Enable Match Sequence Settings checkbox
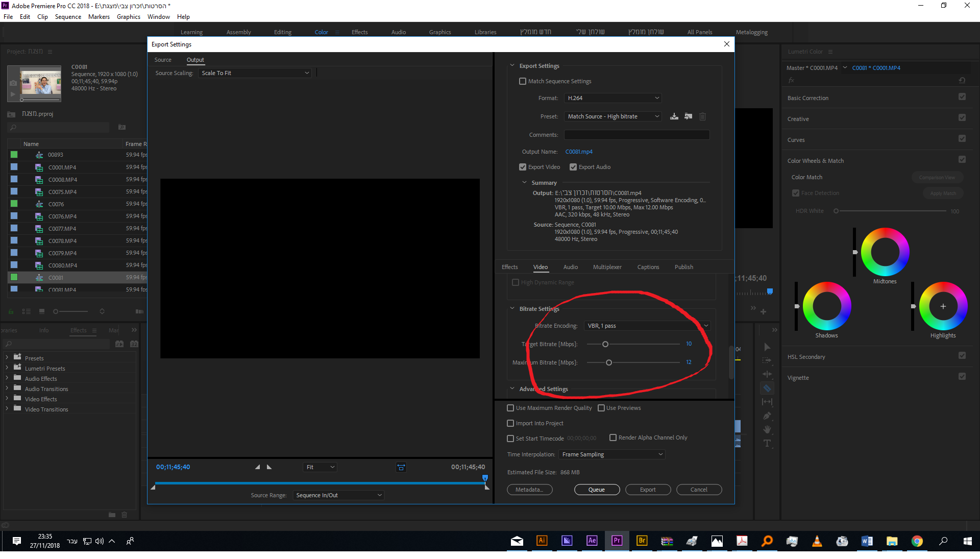 (523, 81)
